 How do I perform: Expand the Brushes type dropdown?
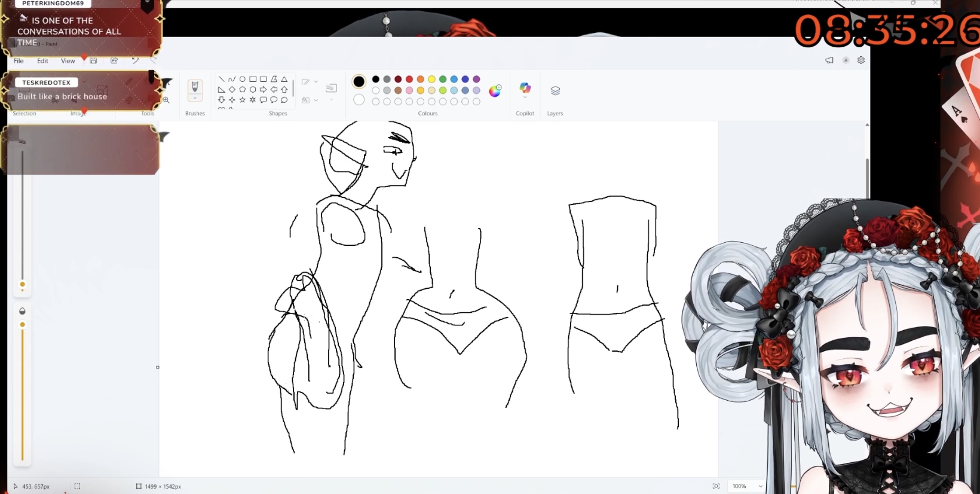pos(195,98)
